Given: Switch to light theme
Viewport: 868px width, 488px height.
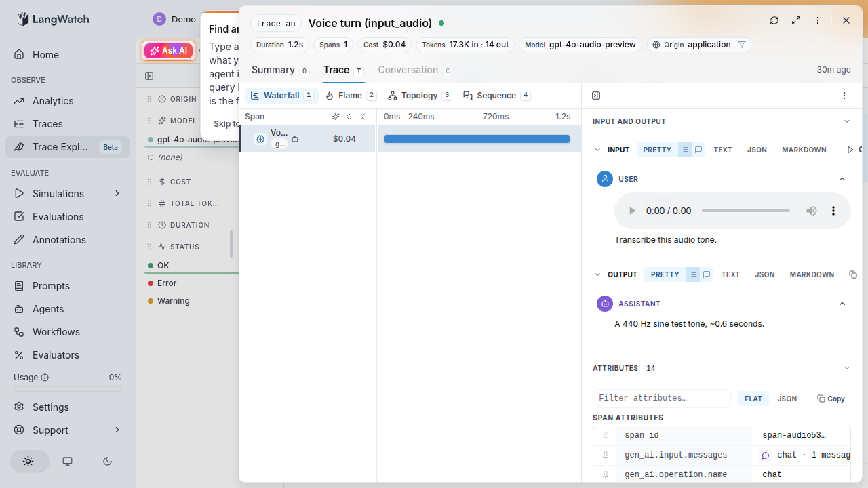Looking at the screenshot, I should pos(28,461).
